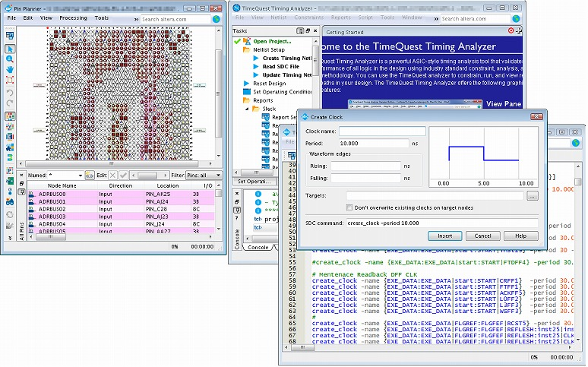Click into the Clock name field
Image resolution: width=588 pixels, height=367 pixels.
coord(382,131)
